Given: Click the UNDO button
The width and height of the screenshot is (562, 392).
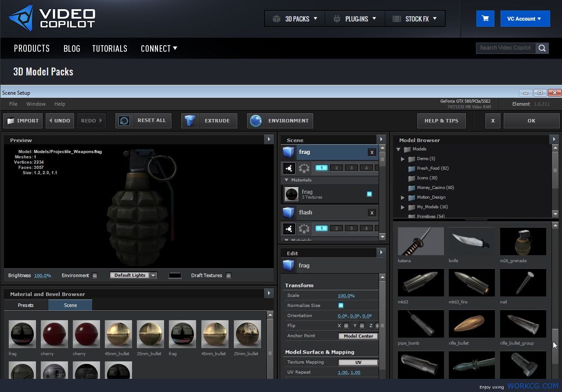Looking at the screenshot, I should tap(60, 121).
